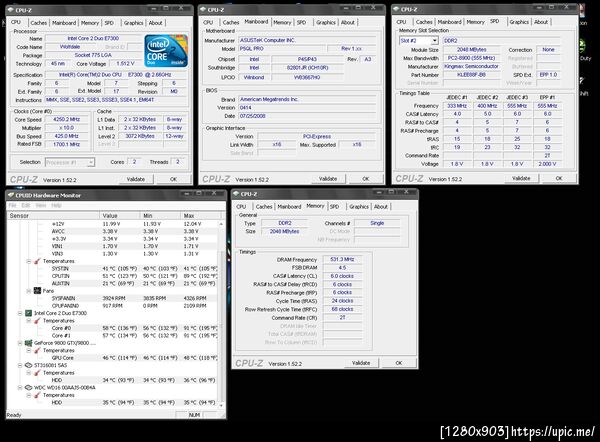The image size is (600, 442).
Task: Click the GeForce graphics card icon
Action: [28, 343]
